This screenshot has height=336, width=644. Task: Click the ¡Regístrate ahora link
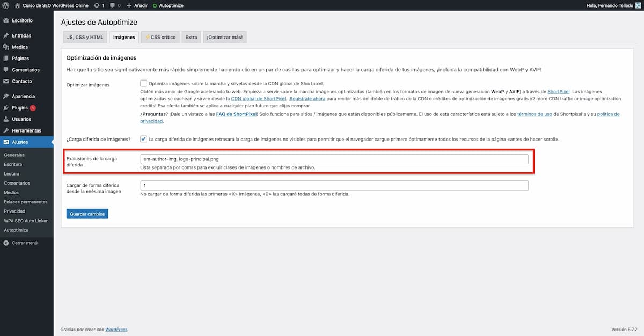308,99
